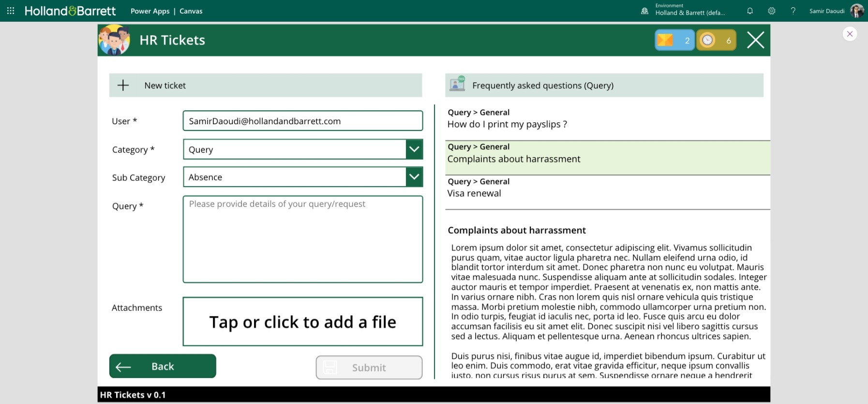Open the app launcher waffle grid
This screenshot has height=404, width=868.
coord(11,11)
